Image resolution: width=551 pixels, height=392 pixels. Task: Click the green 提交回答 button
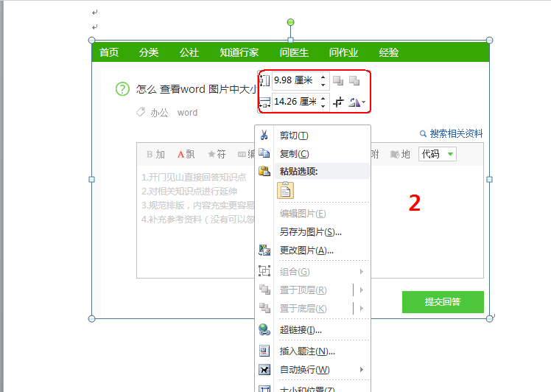(x=443, y=301)
